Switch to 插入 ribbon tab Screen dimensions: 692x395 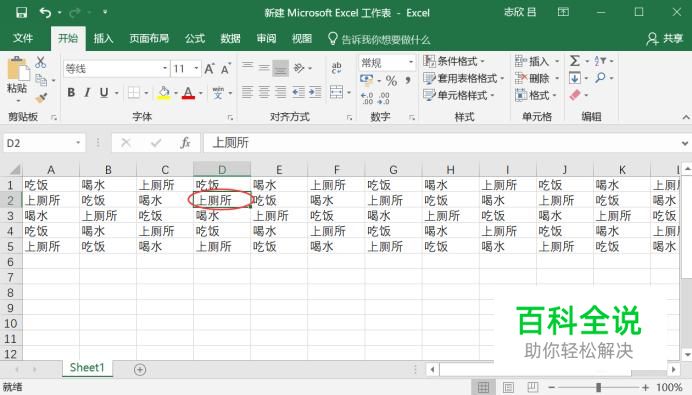[x=103, y=38]
